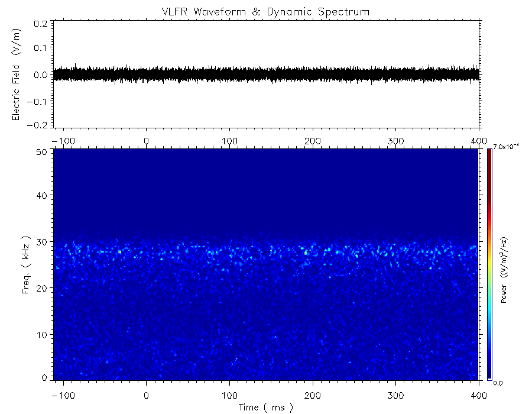Viewport: 532px width, 414px height.
Task: Click the Time (ms) axis label
Action: [x=266, y=407]
